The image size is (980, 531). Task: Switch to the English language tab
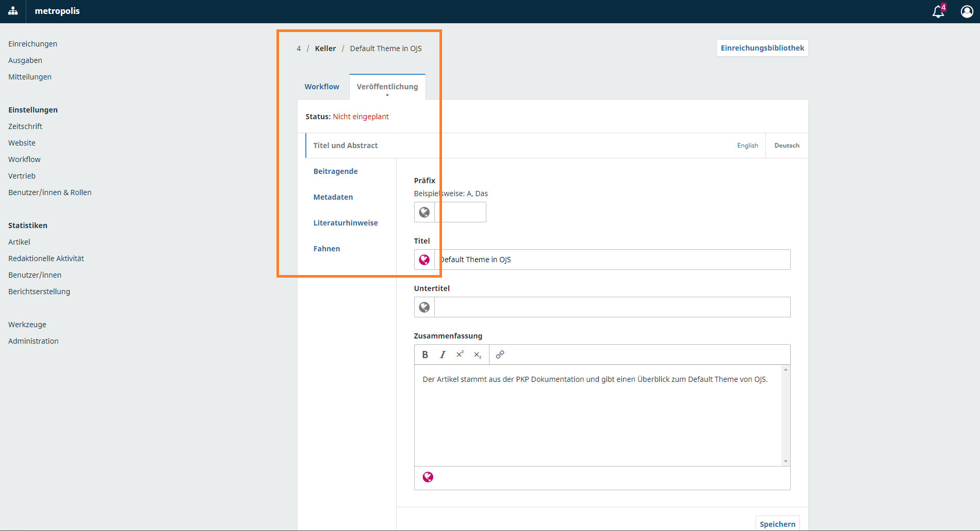click(747, 146)
